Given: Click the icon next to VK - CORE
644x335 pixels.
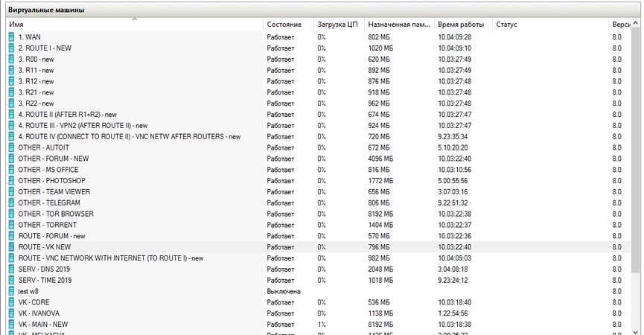Looking at the screenshot, I should pyautogui.click(x=11, y=302).
